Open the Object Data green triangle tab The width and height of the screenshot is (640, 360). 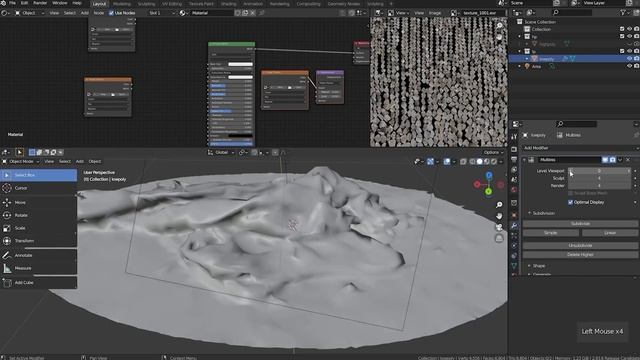(x=514, y=266)
